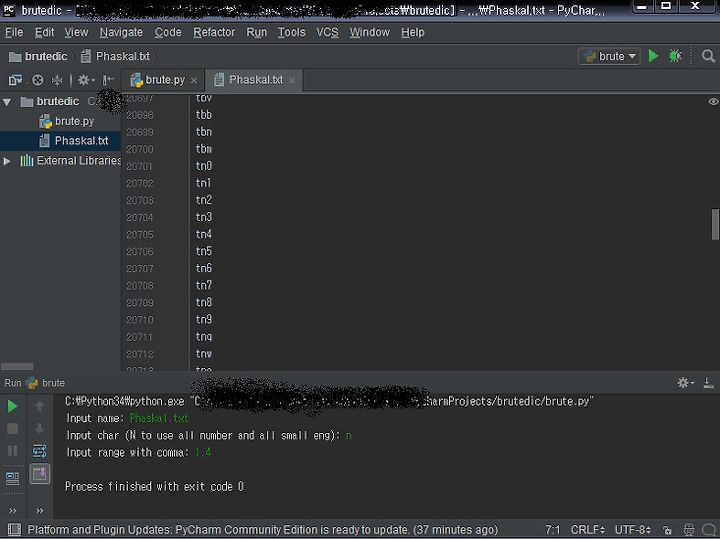Close the brute.py editor tab
This screenshot has height=539, width=720.
point(194,80)
